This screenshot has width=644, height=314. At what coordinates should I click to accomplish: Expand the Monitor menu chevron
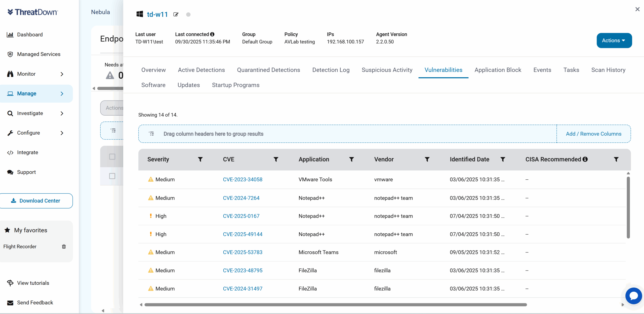tap(62, 74)
